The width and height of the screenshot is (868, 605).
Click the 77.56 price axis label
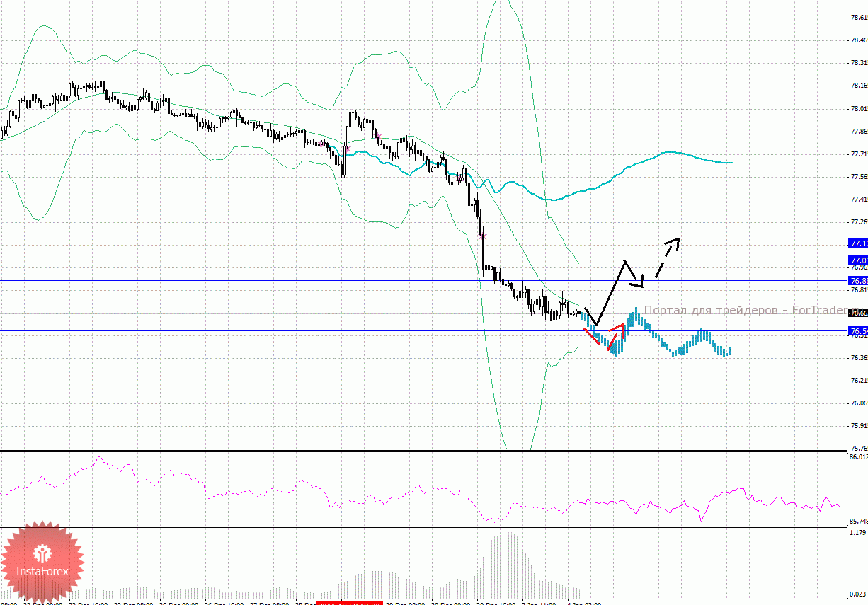858,177
